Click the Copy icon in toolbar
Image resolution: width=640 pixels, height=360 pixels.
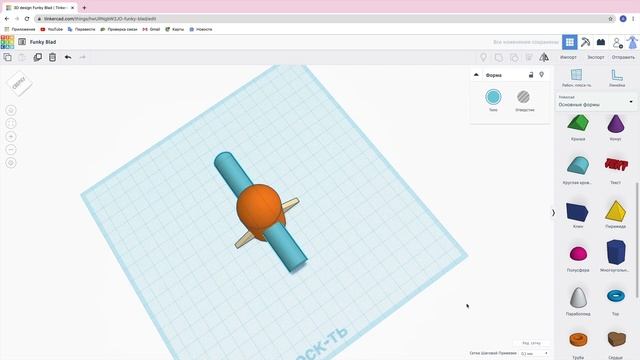pos(7,57)
